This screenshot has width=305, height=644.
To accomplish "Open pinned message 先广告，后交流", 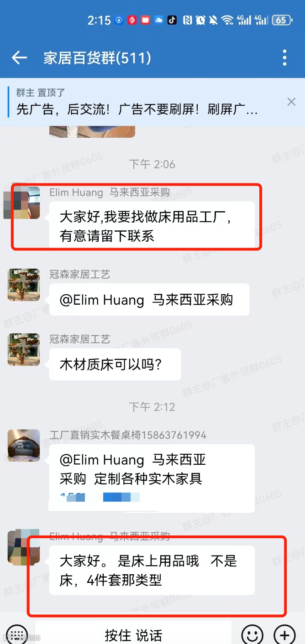I will coord(137,109).
